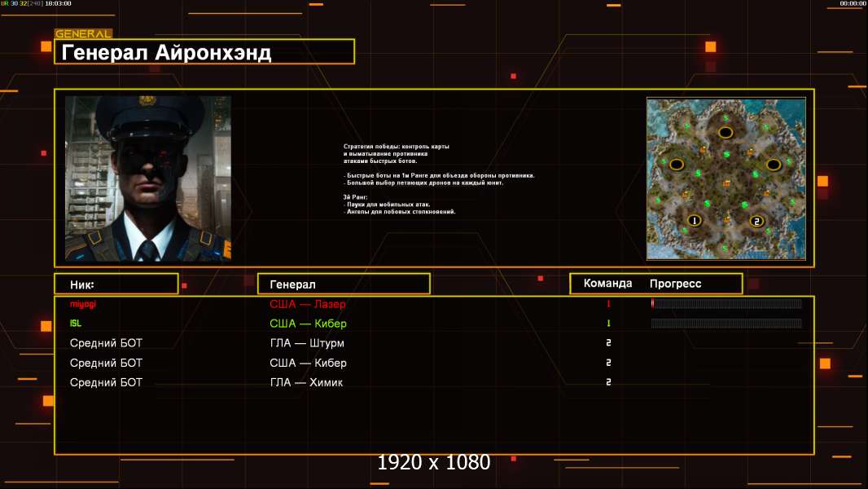This screenshot has width=868, height=489.
Task: Click the orange tech building at map center
Action: [x=726, y=183]
